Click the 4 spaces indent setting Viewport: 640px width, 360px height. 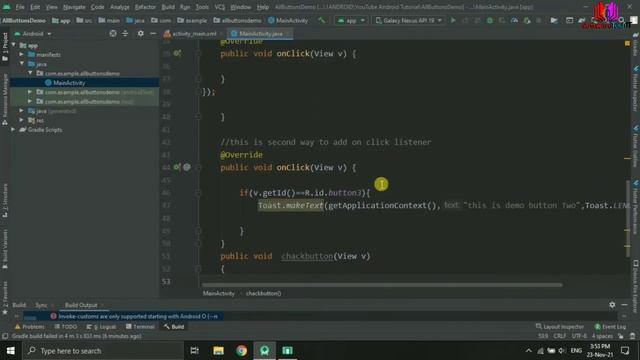(x=602, y=336)
